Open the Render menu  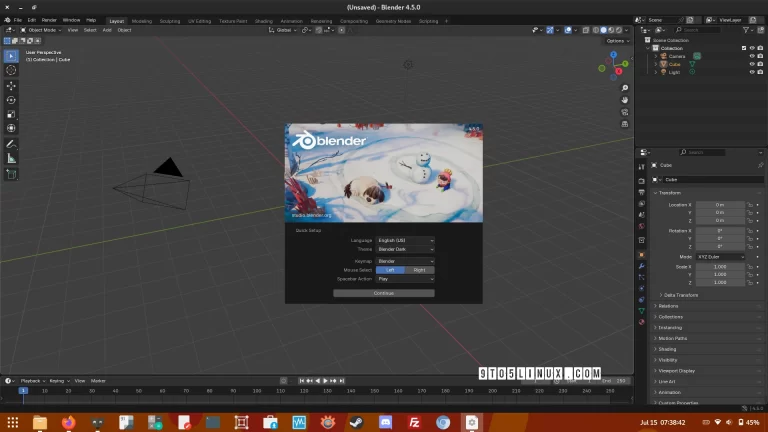tap(49, 20)
